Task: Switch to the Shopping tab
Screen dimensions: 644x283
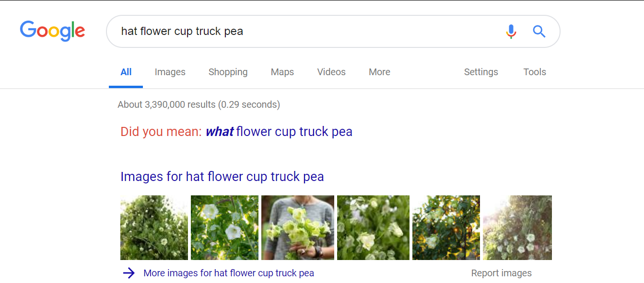Action: (x=228, y=72)
